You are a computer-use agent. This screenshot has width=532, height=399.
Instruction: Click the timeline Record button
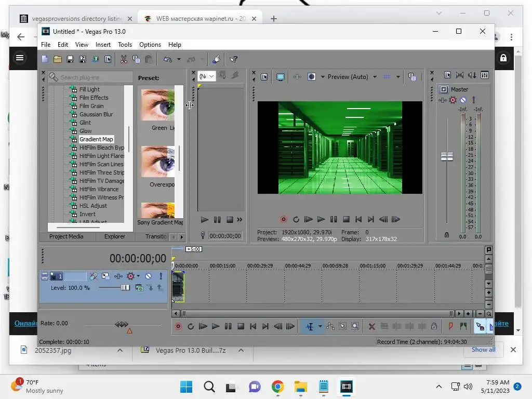point(178,326)
